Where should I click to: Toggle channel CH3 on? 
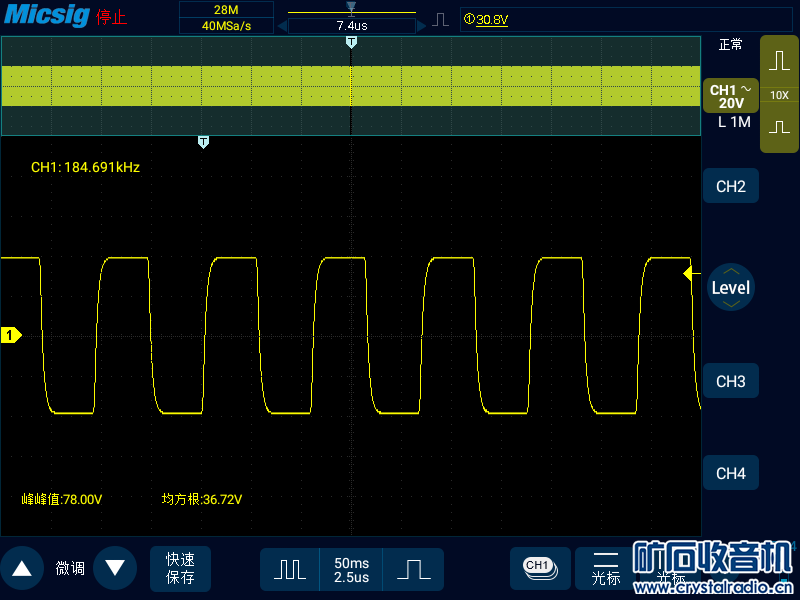click(x=731, y=382)
